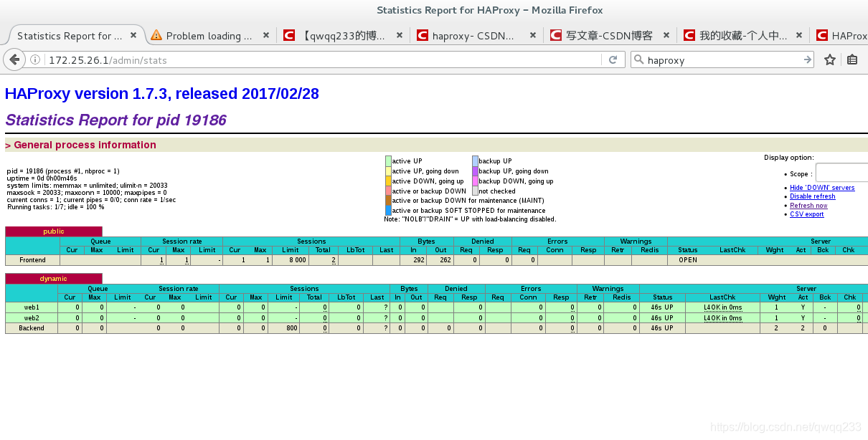Close the qwqq233 blog tab
Viewport: 868px width, 440px height.
point(400,35)
